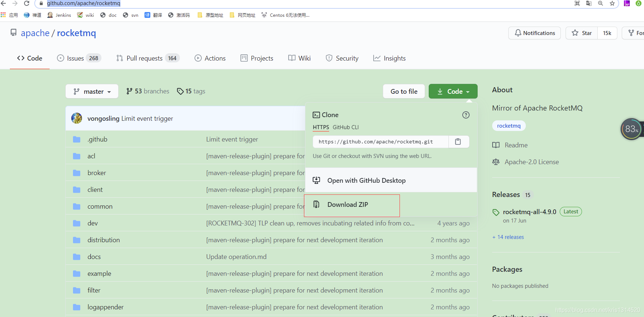The width and height of the screenshot is (644, 317).
Task: Open the client folder
Action: pyautogui.click(x=95, y=190)
